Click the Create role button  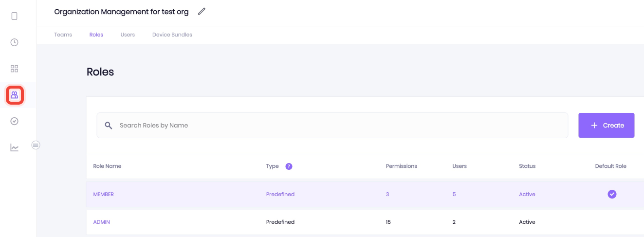tap(607, 125)
